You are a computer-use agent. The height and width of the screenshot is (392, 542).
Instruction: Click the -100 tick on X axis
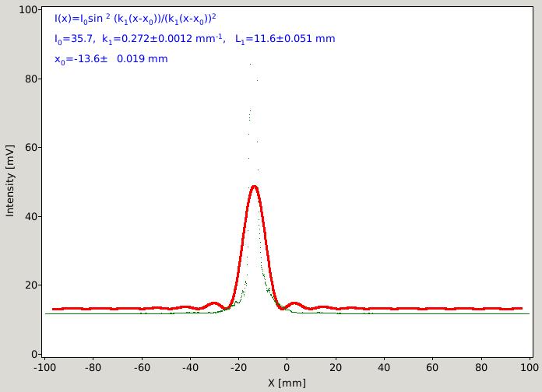coord(44,367)
